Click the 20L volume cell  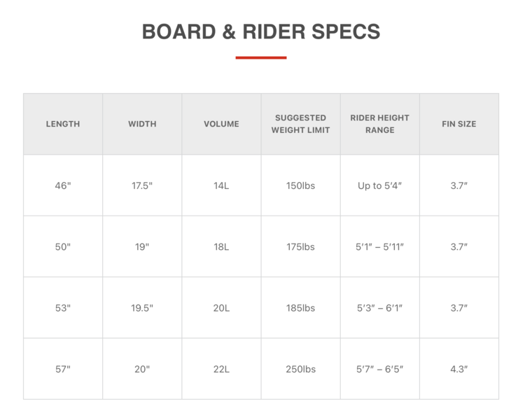tap(221, 308)
